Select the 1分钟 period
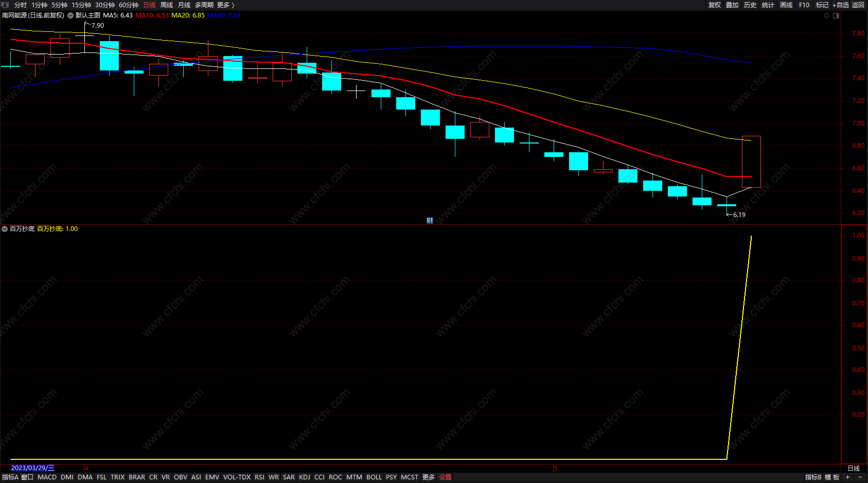 (x=39, y=5)
